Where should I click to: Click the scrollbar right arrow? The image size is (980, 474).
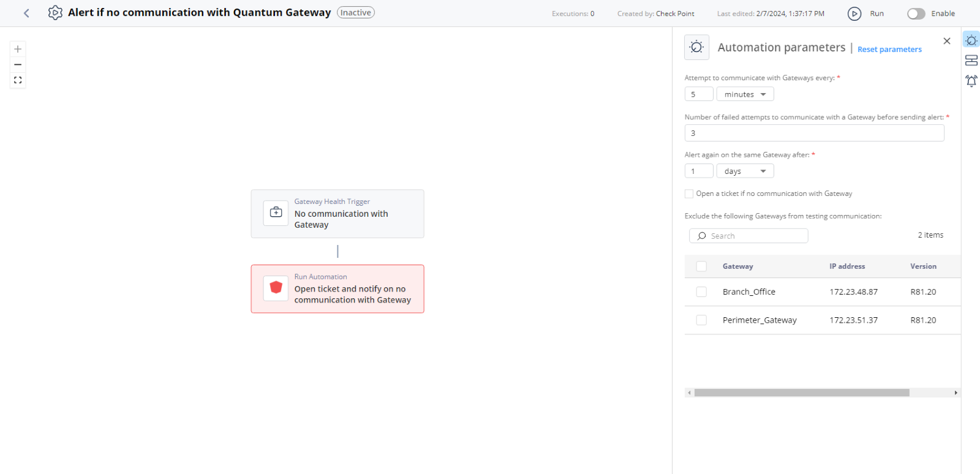(956, 393)
